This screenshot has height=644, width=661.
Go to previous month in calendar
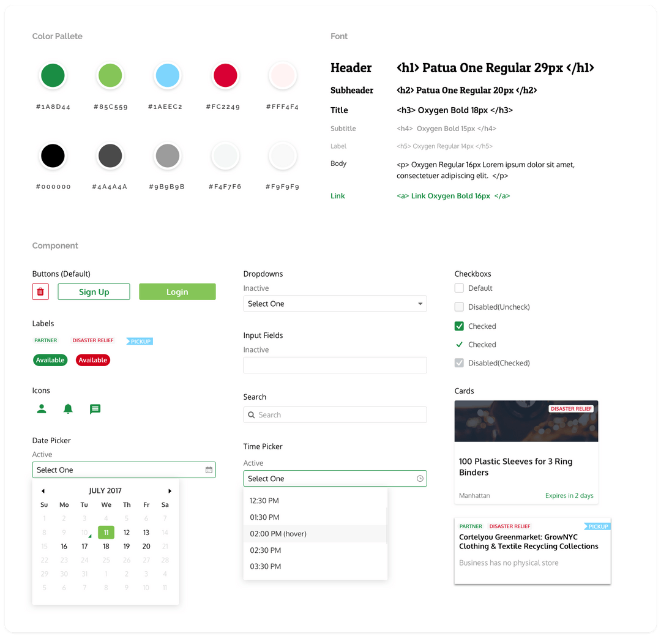pyautogui.click(x=43, y=491)
